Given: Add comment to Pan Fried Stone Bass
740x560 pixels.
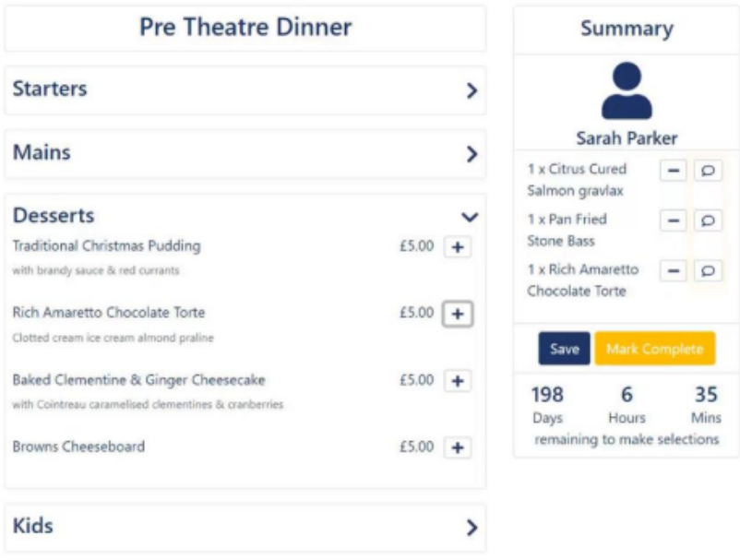Looking at the screenshot, I should pyautogui.click(x=708, y=220).
